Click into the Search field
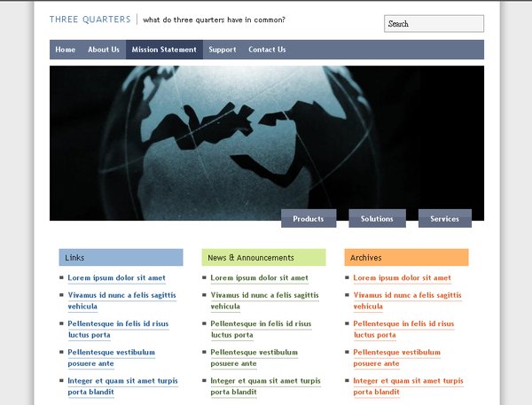Screen dimensions: 532x405 434,24
